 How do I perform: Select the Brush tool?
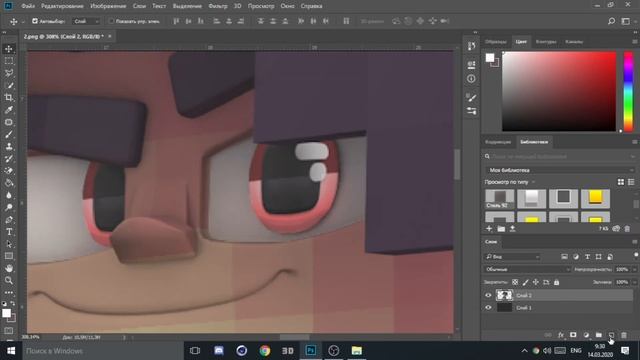click(x=9, y=134)
